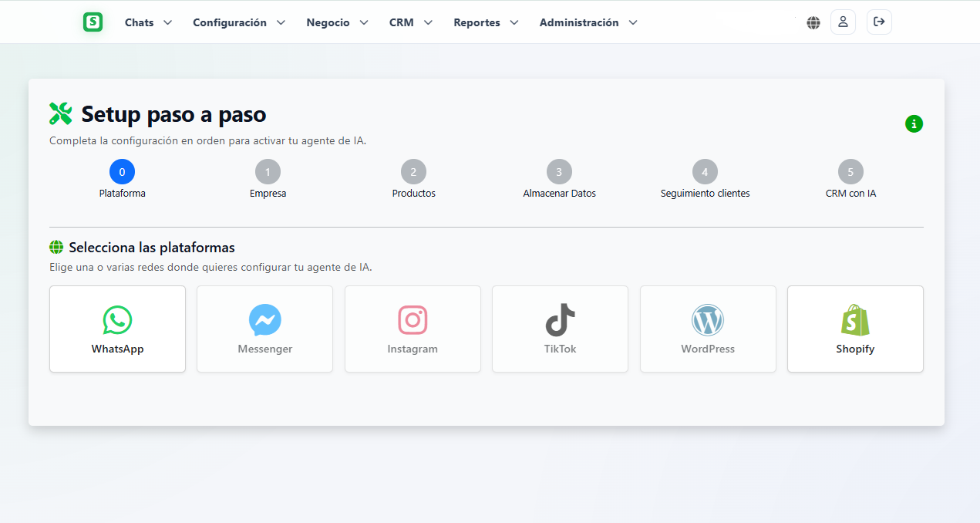
Task: Go to step 3 circle Almacenar Datos
Action: [x=559, y=172]
